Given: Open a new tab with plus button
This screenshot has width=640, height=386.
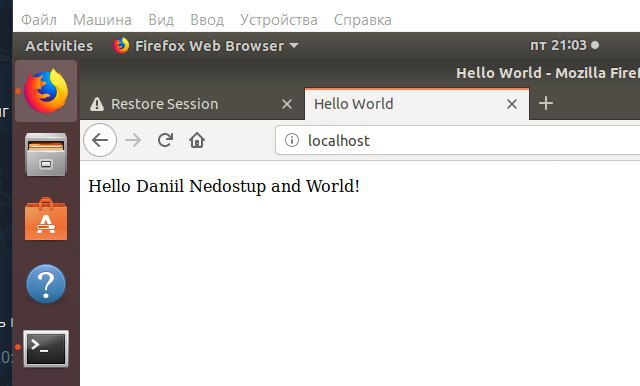Looking at the screenshot, I should coord(546,103).
